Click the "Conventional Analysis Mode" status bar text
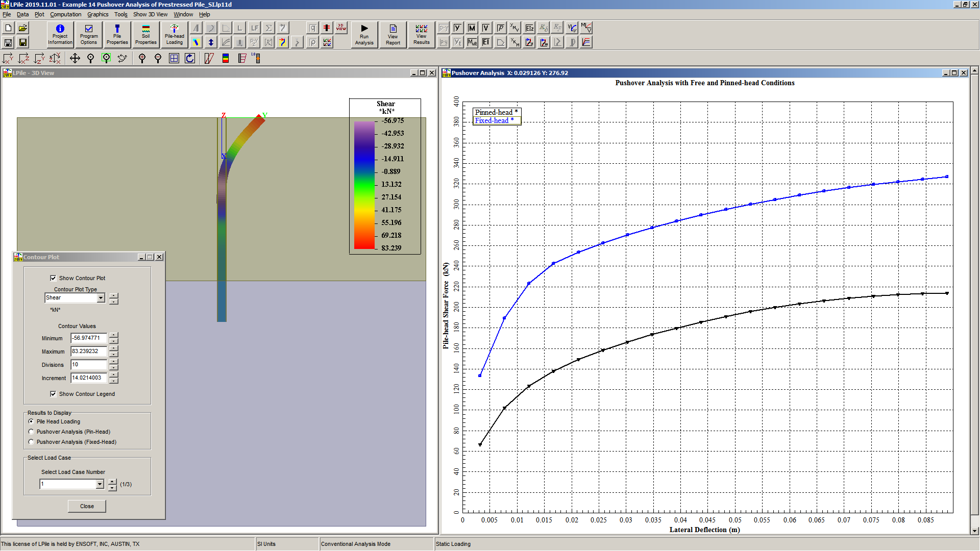Screen dimensions: 980x551 (x=356, y=544)
